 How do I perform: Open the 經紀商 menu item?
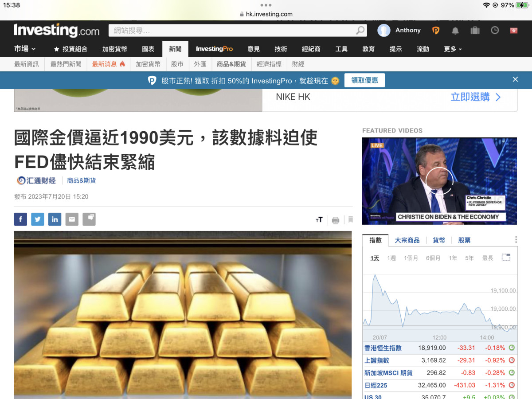[x=311, y=49]
